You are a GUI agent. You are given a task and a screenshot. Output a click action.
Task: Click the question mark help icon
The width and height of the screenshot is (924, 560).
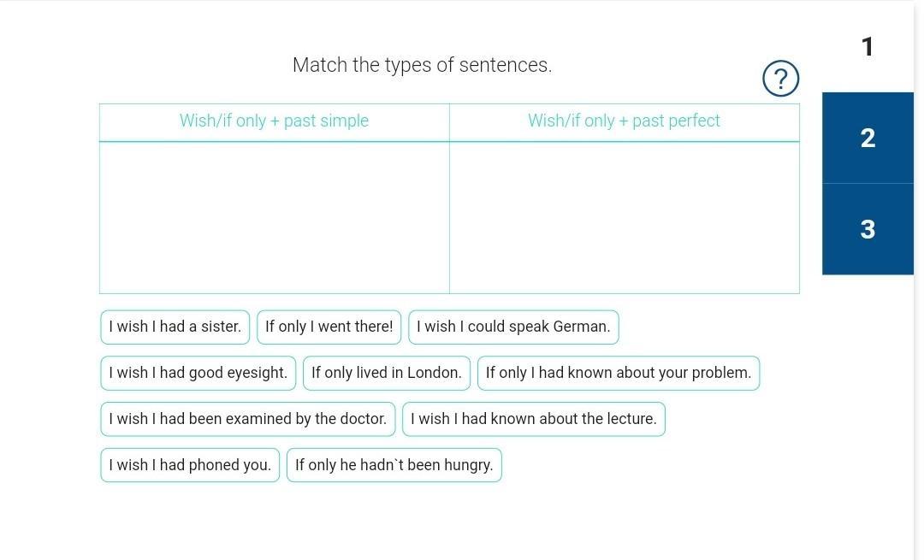(x=780, y=79)
